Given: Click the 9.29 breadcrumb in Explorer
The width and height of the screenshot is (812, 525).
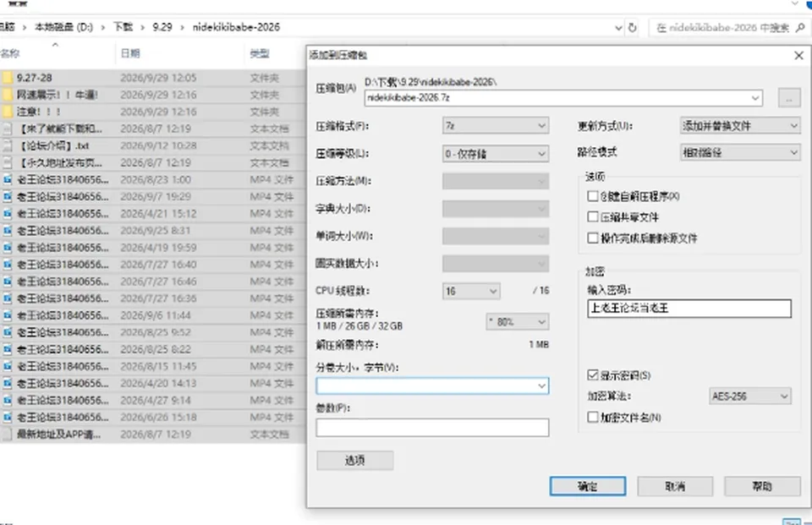Looking at the screenshot, I should pyautogui.click(x=162, y=27).
